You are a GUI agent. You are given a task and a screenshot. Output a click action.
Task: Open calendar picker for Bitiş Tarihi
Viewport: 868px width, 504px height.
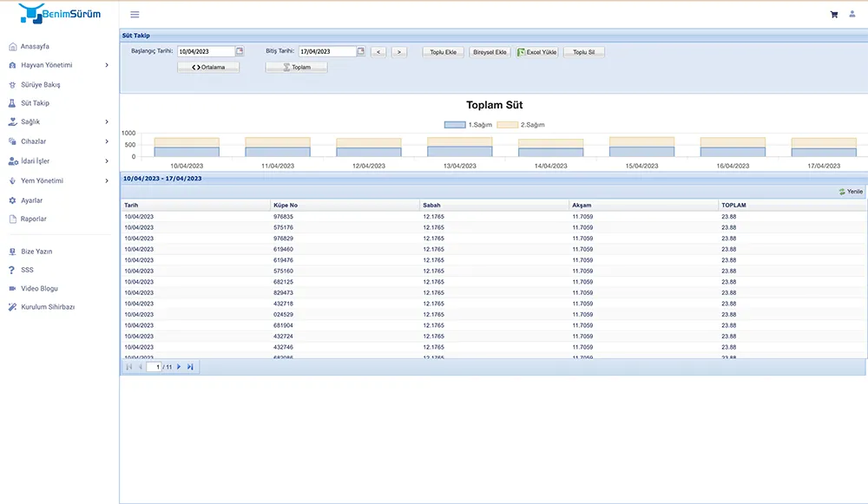[361, 52]
